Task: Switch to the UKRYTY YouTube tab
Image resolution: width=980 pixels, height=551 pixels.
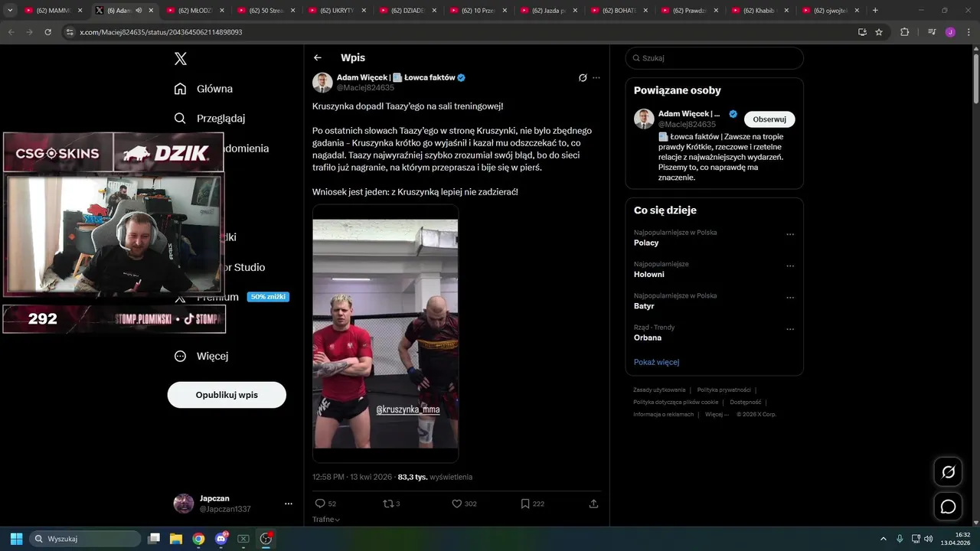Action: pyautogui.click(x=336, y=11)
